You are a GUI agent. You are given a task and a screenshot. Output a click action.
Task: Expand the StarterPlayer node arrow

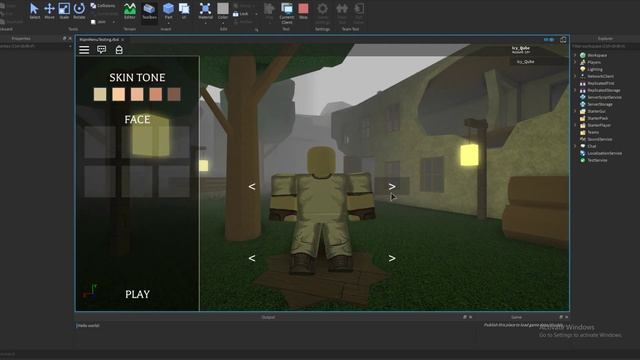click(x=576, y=125)
